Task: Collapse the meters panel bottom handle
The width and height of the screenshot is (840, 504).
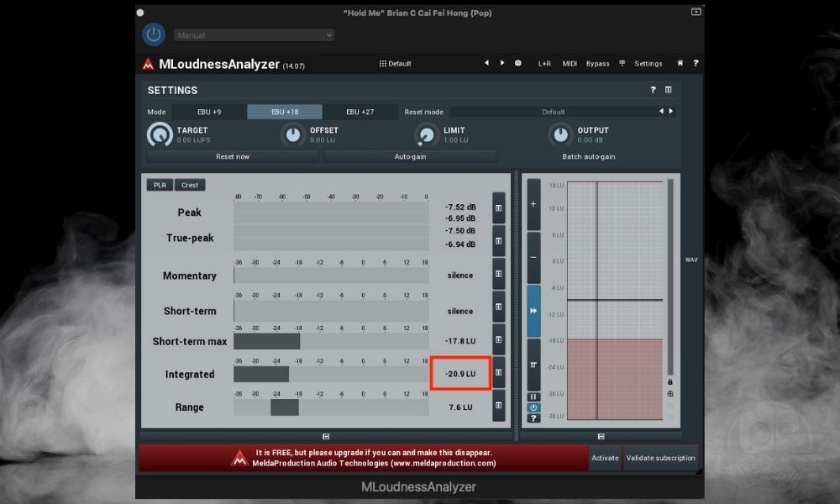Action: [x=326, y=437]
